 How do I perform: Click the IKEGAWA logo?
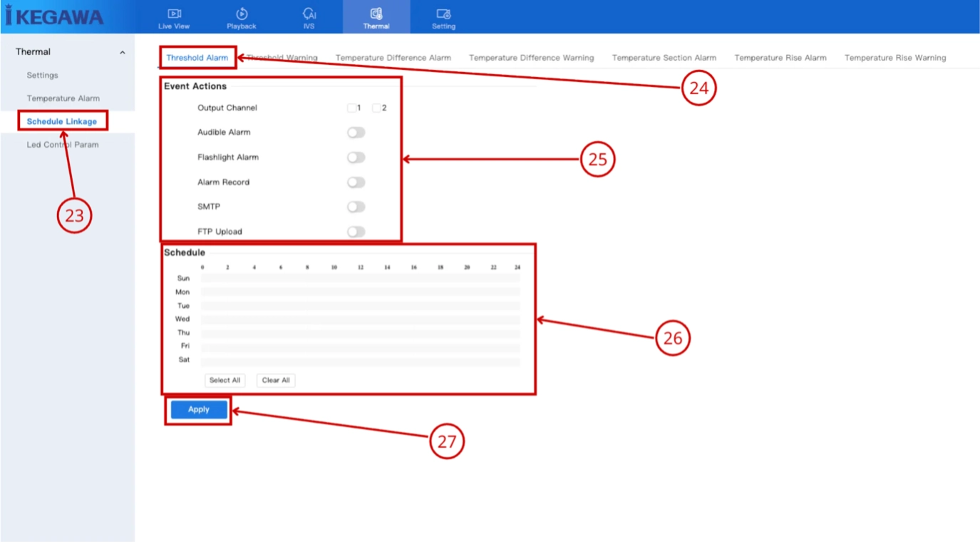[x=54, y=16]
